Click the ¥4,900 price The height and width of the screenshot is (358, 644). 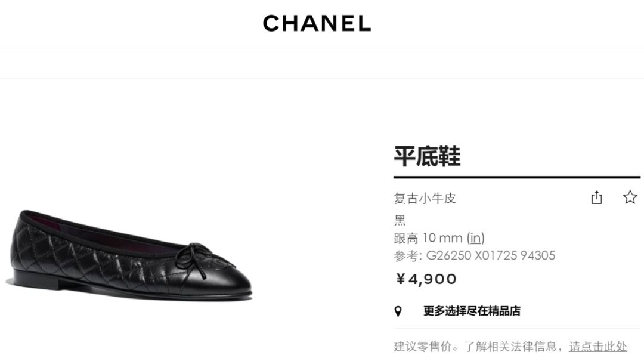click(426, 279)
